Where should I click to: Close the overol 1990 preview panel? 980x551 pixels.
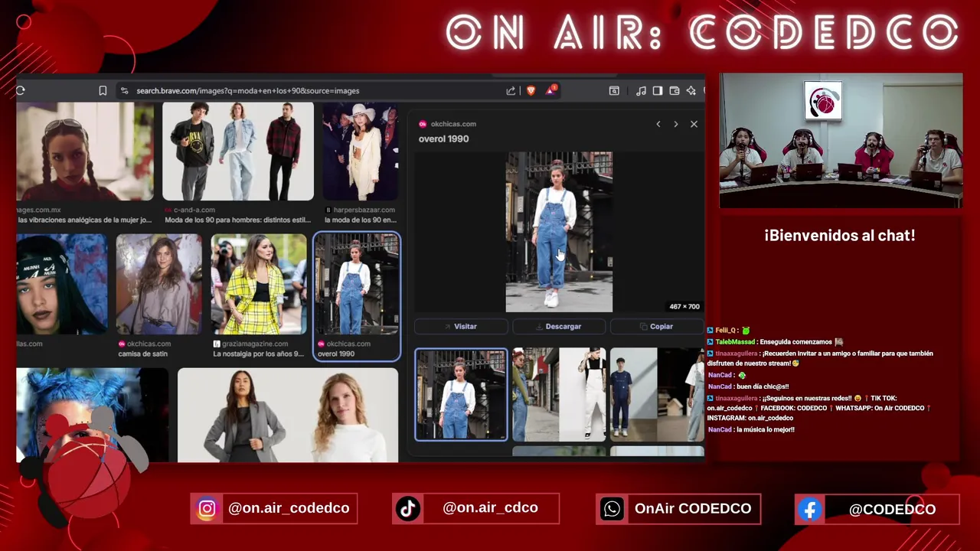(694, 124)
